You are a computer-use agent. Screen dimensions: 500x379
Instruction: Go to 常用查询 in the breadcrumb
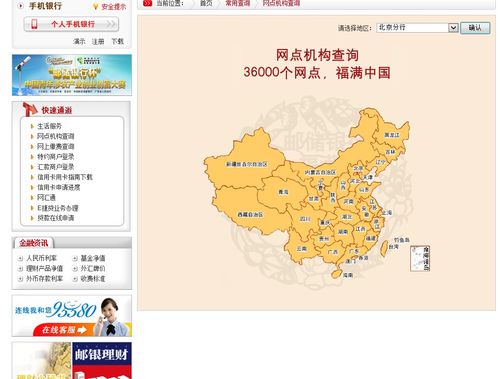(x=238, y=3)
